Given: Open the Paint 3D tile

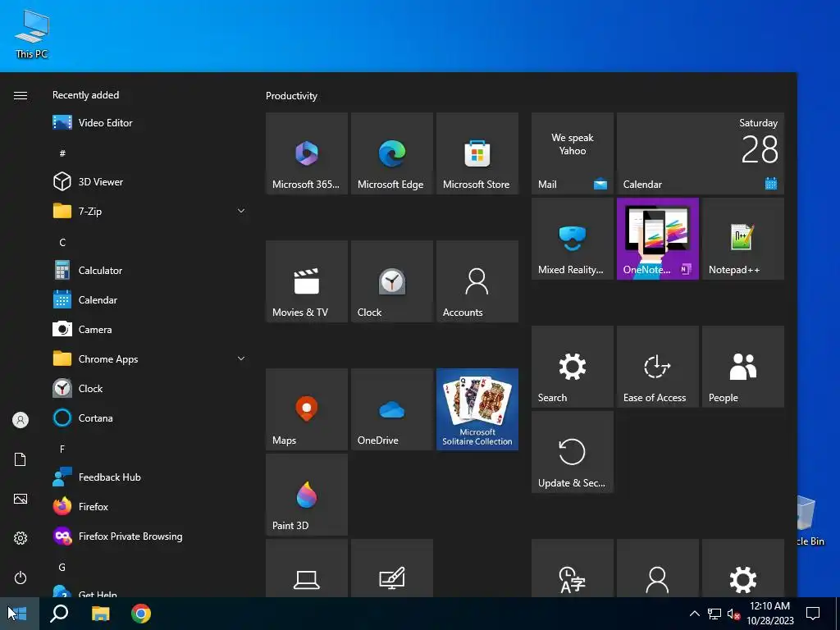Looking at the screenshot, I should 307,495.
